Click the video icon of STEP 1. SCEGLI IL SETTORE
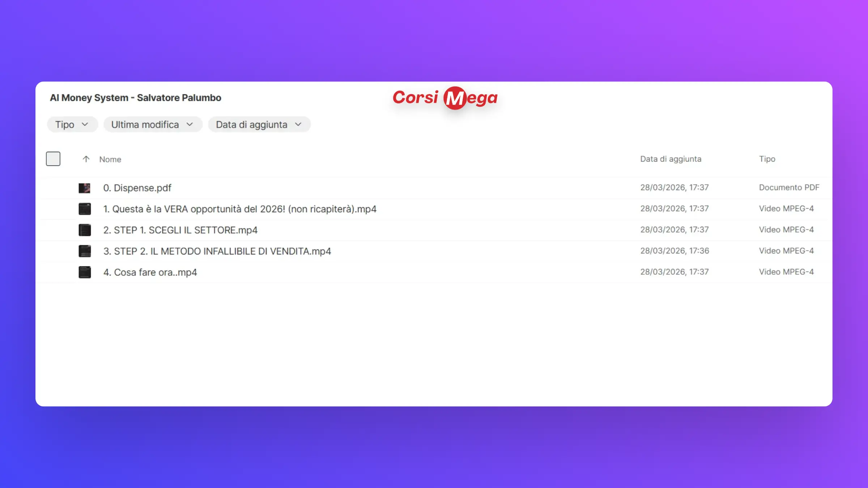868x488 pixels. pos(85,230)
